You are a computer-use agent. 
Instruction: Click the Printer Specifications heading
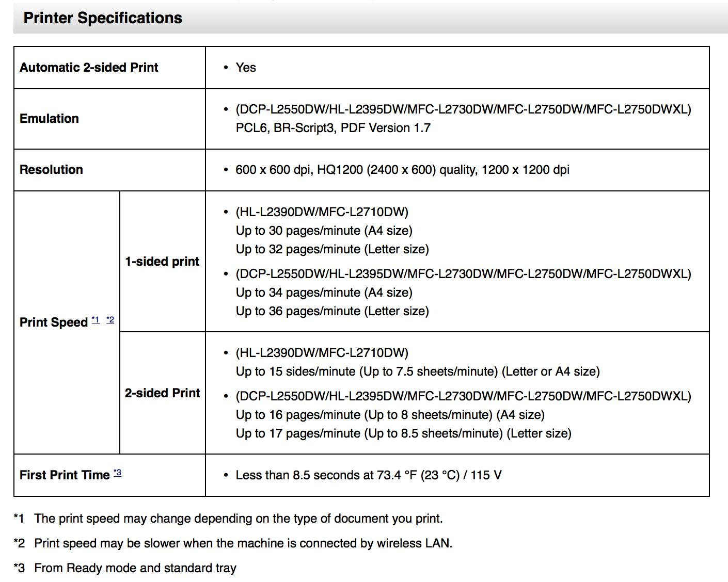click(103, 18)
